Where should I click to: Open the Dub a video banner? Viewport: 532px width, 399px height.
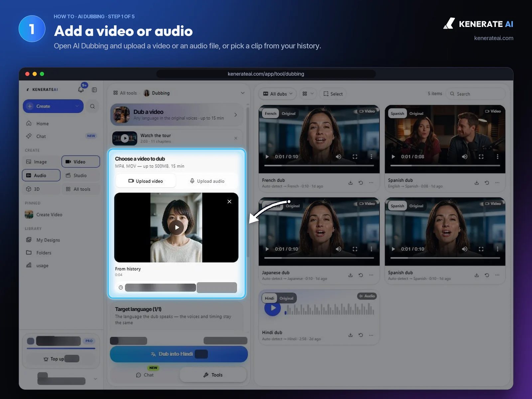pos(177,115)
